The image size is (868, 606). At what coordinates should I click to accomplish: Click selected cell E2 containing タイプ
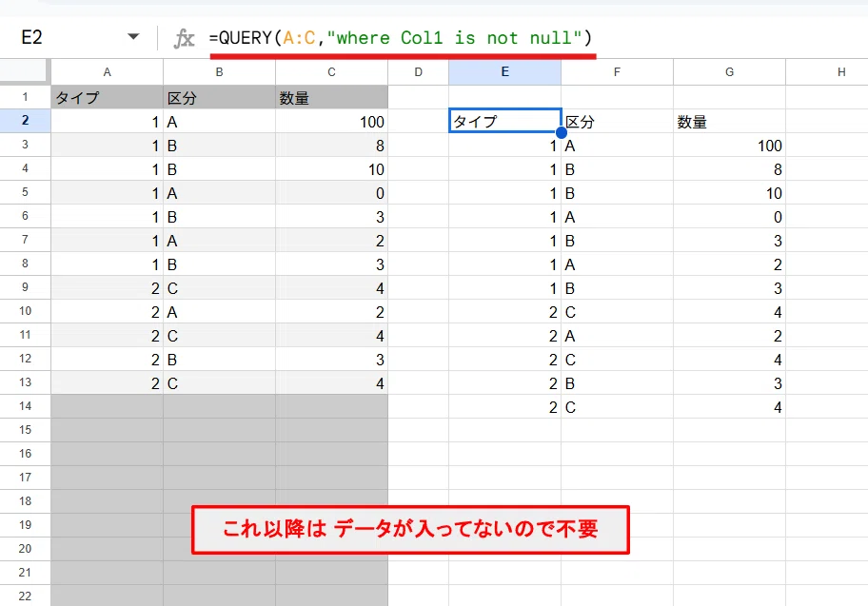point(504,121)
